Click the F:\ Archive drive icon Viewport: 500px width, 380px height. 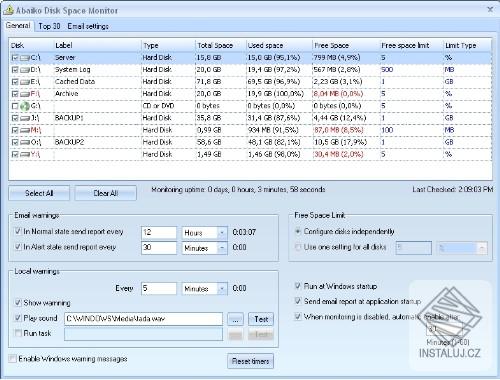(24, 94)
